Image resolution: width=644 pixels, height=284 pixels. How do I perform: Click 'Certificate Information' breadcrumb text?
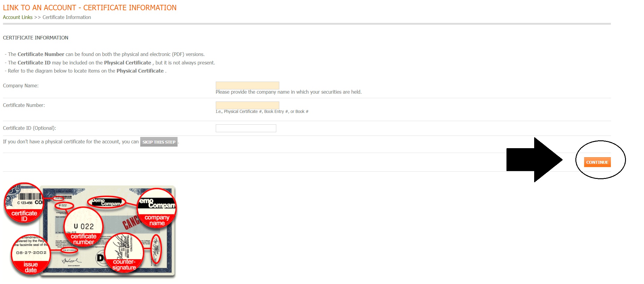click(x=67, y=17)
